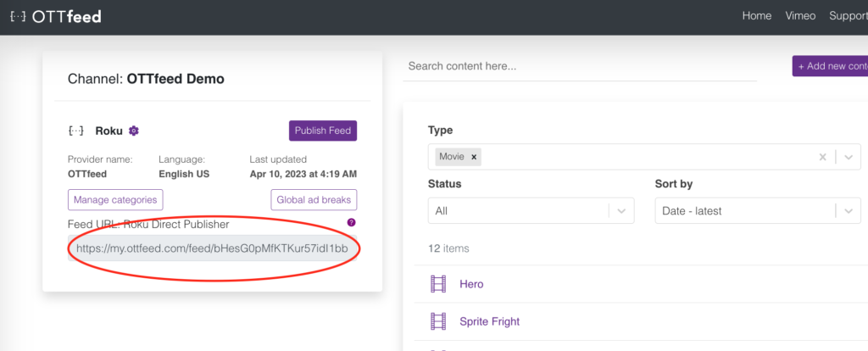Click Manage categories button
The height and width of the screenshot is (351, 868).
(x=115, y=200)
